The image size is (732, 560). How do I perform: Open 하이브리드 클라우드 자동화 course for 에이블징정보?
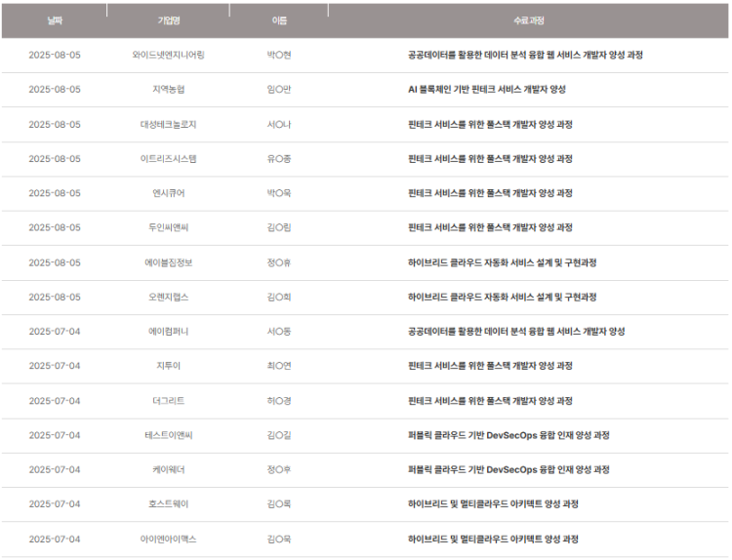tap(502, 262)
